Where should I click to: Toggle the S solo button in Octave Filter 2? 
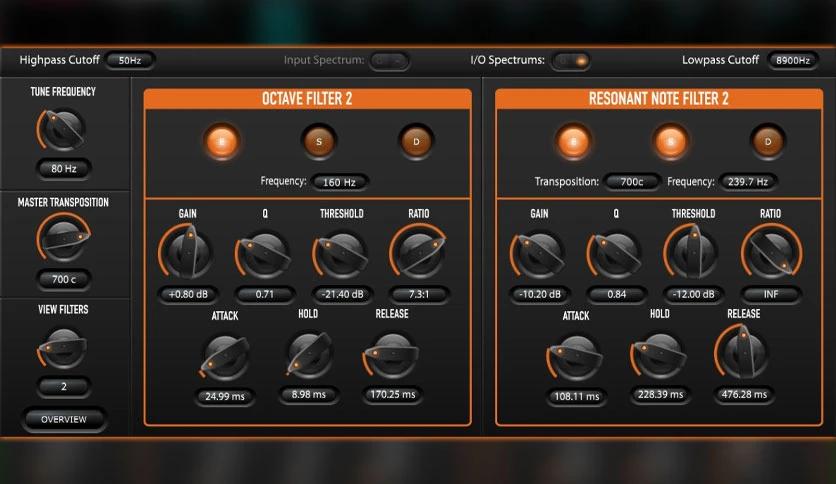pos(319,142)
